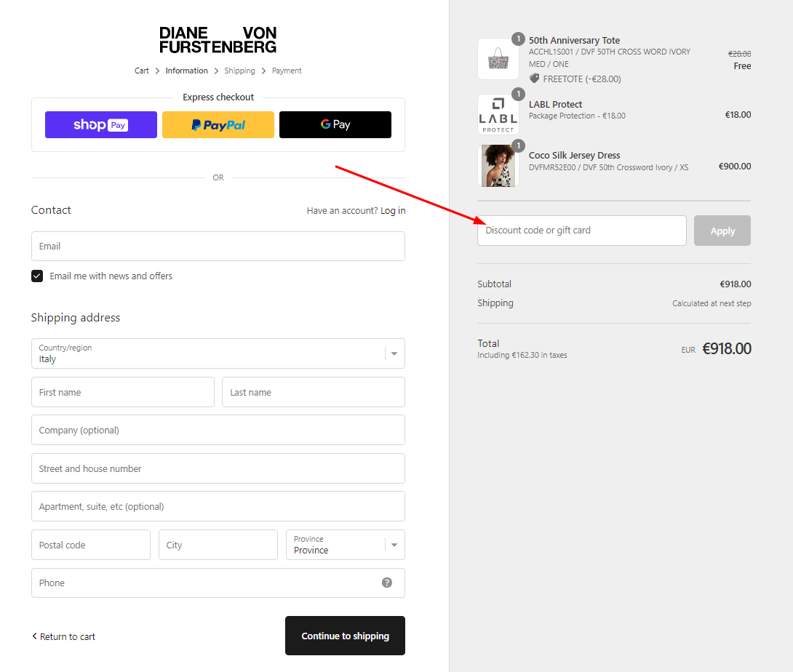
Task: Return to cart link
Action: (x=64, y=636)
